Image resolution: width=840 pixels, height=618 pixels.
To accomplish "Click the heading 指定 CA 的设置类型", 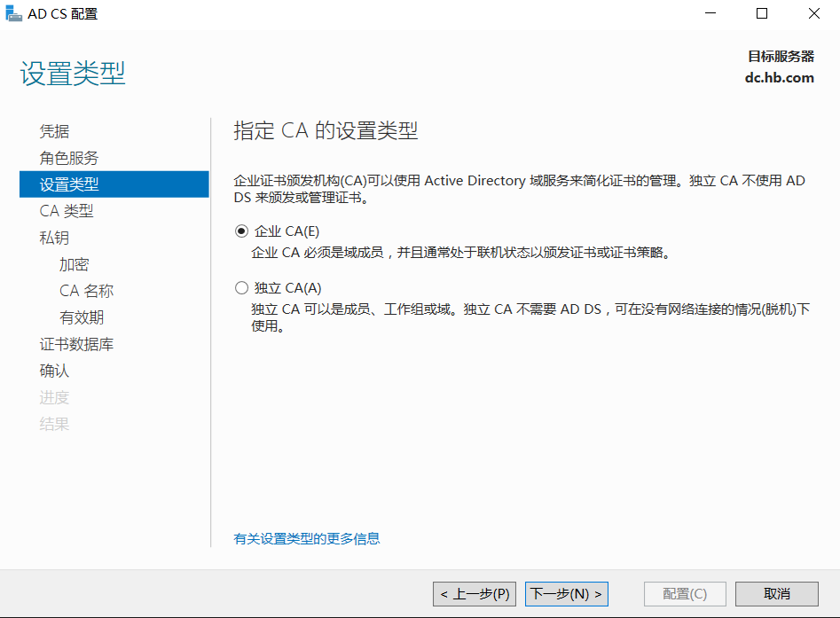I will pos(326,130).
